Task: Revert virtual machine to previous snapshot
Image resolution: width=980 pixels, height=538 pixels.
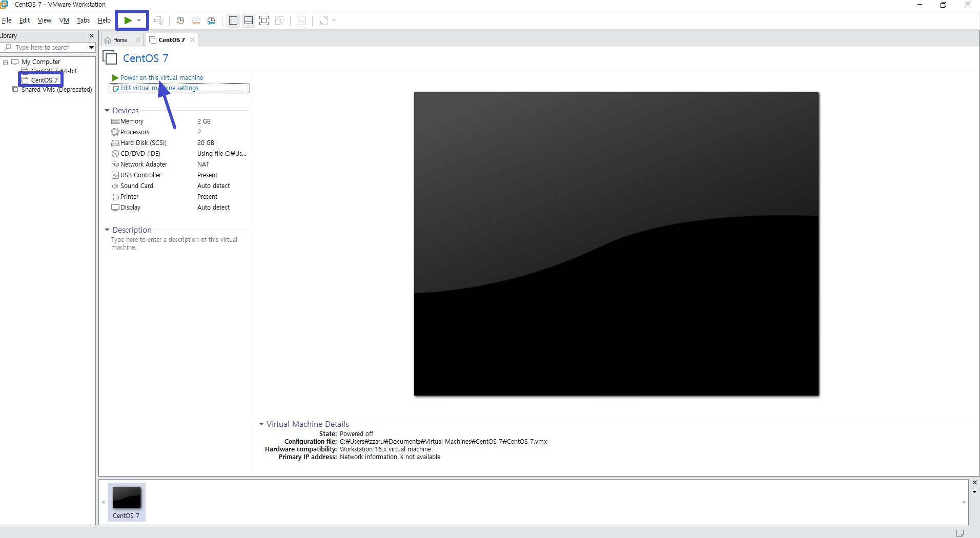Action: click(196, 20)
